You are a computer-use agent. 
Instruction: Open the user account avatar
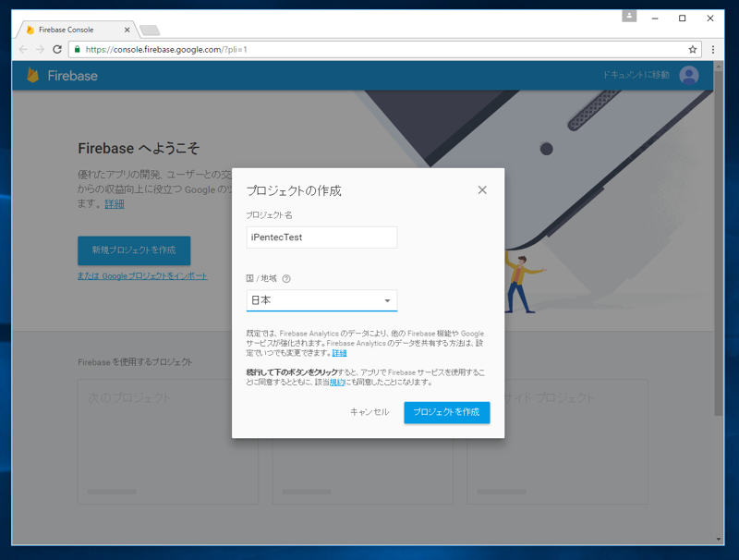688,76
